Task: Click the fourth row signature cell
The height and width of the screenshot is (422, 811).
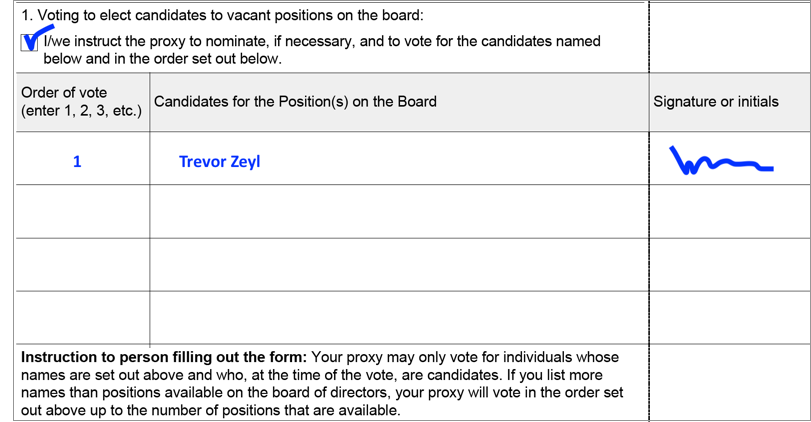Action: pyautogui.click(x=730, y=318)
